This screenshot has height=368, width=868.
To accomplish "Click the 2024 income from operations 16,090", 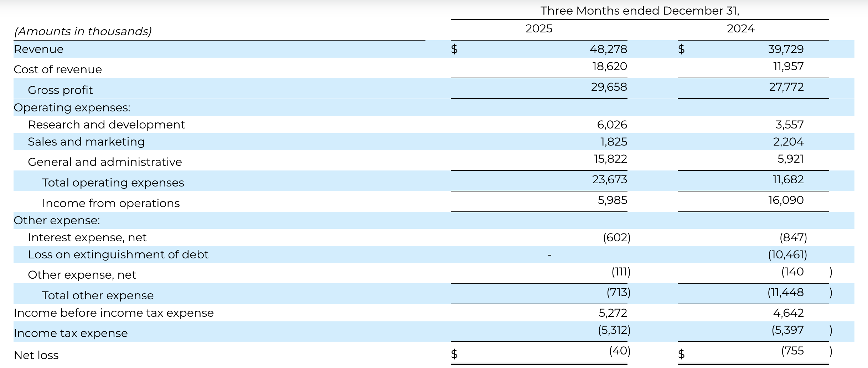I will pyautogui.click(x=786, y=200).
